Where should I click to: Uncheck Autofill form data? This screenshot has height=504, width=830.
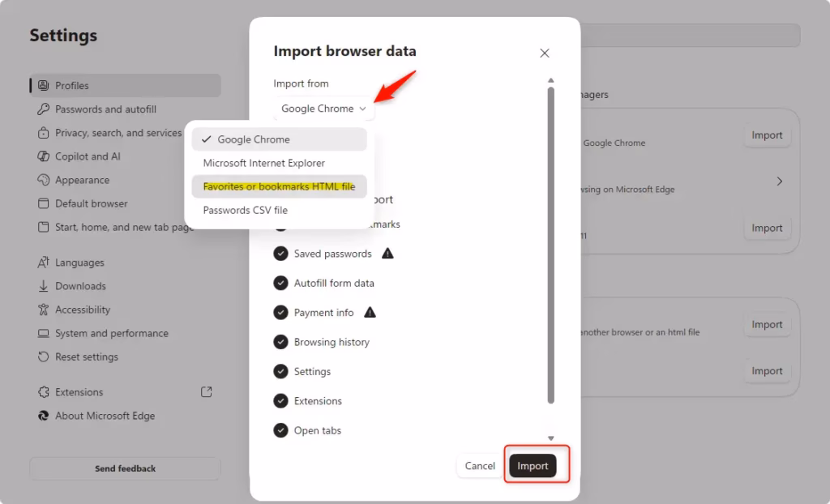[280, 284]
